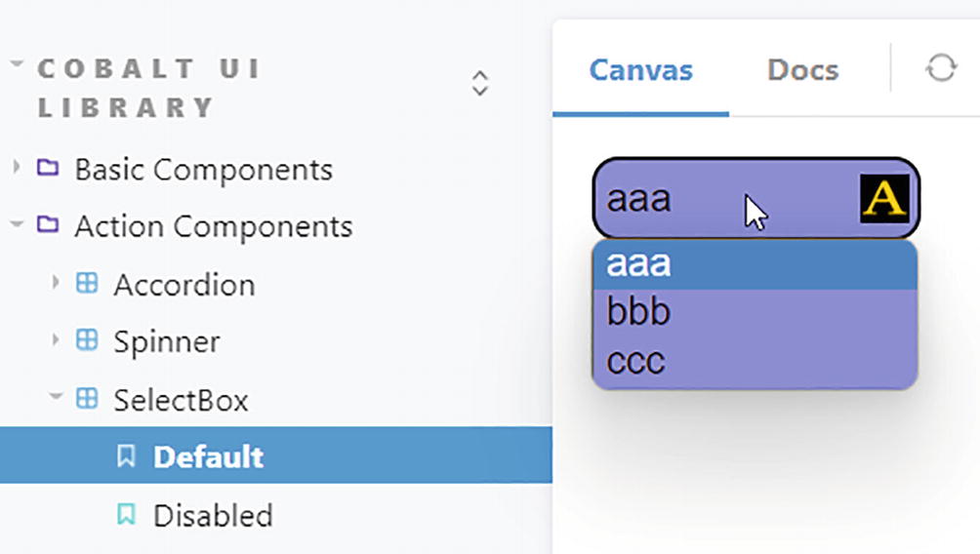Expand the Basic Components folder arrow
Image resolution: width=980 pixels, height=554 pixels.
tap(17, 168)
